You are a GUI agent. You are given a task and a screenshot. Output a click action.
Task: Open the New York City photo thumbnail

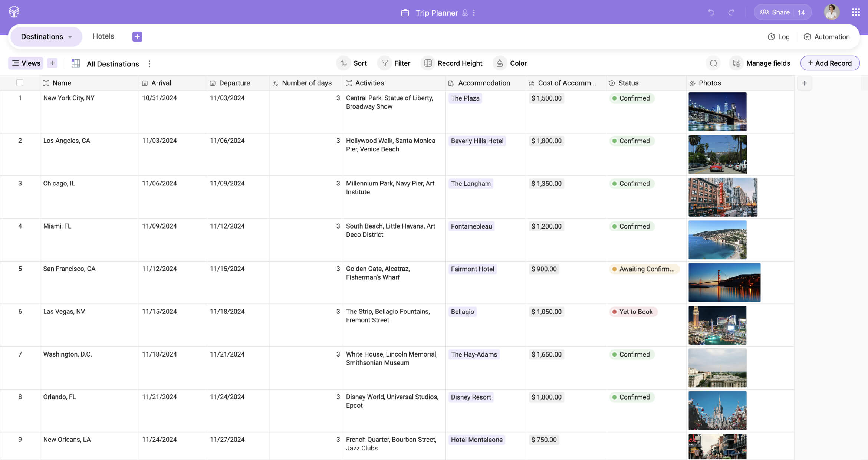(x=717, y=112)
